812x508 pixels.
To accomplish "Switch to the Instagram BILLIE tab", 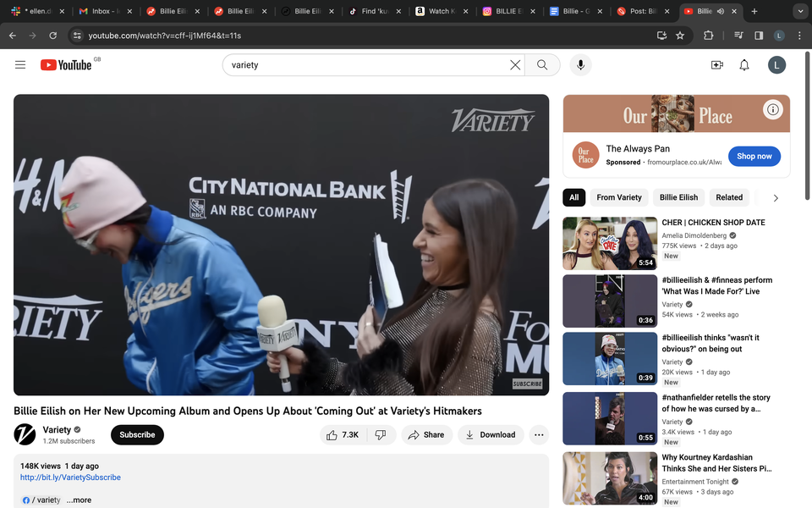I will coord(509,11).
